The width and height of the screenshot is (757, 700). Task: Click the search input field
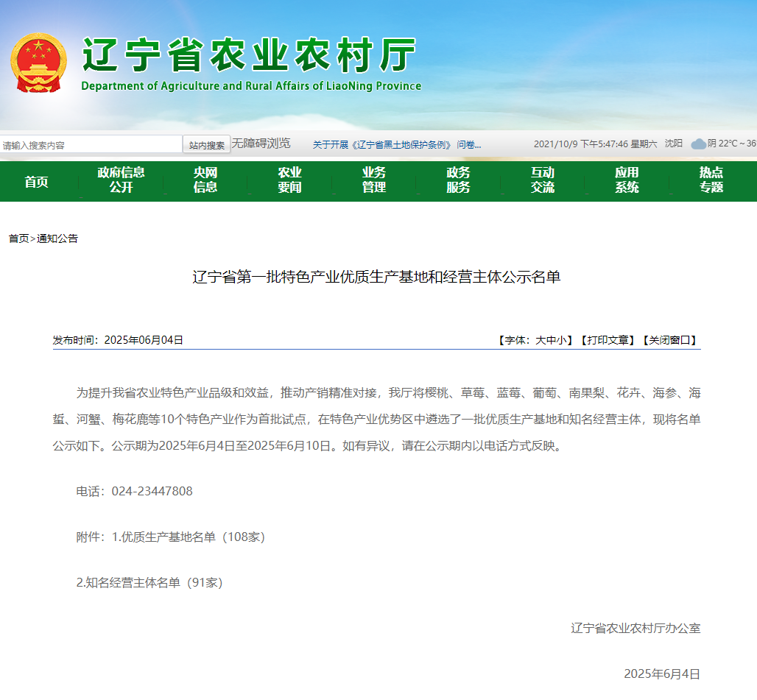(x=91, y=145)
